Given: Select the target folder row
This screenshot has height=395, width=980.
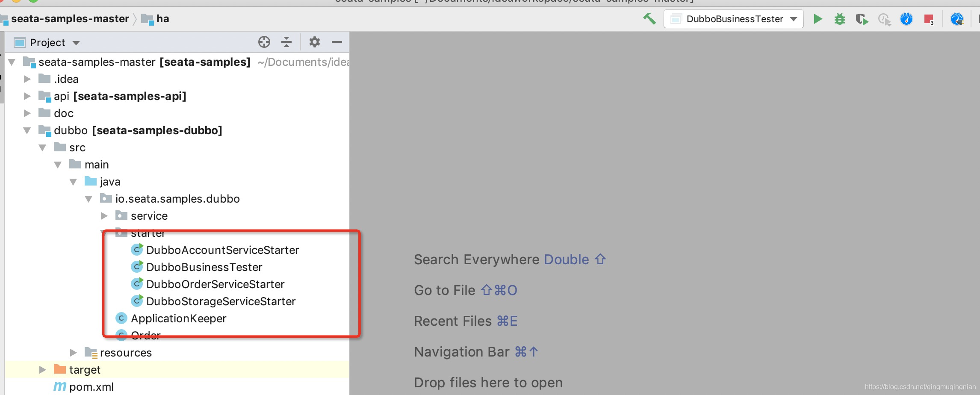Looking at the screenshot, I should pos(177,370).
